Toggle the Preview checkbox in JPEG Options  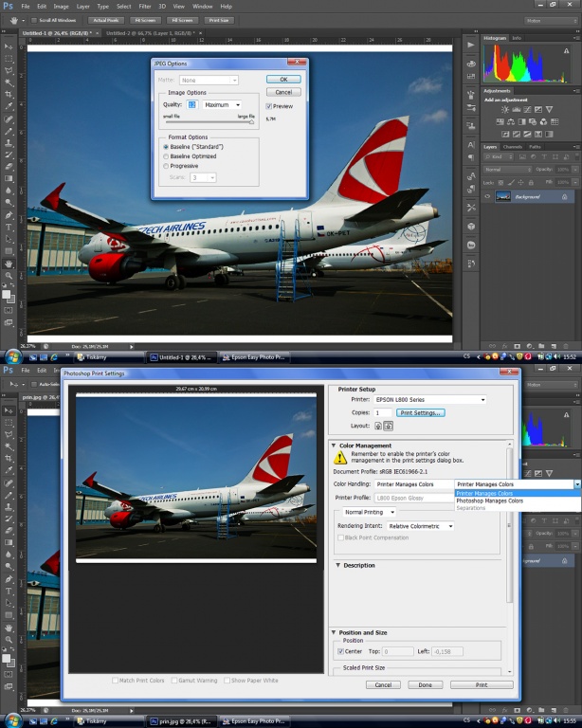pos(268,106)
